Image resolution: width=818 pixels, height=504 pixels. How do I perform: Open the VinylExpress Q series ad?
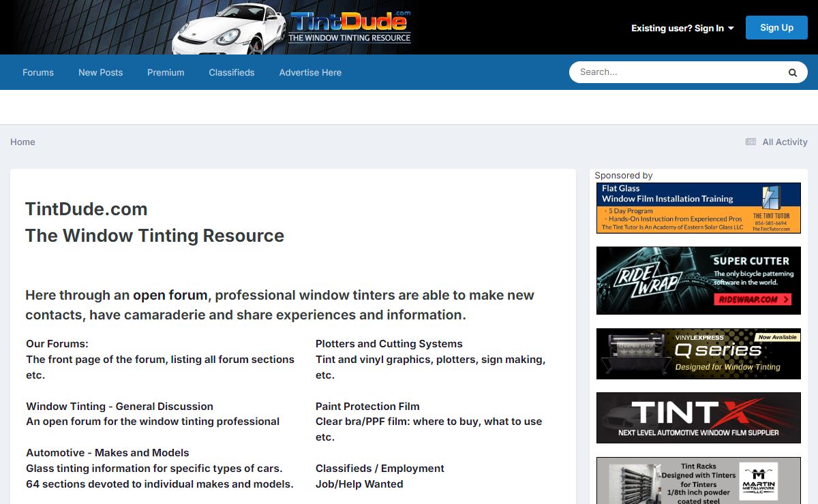[x=699, y=353]
